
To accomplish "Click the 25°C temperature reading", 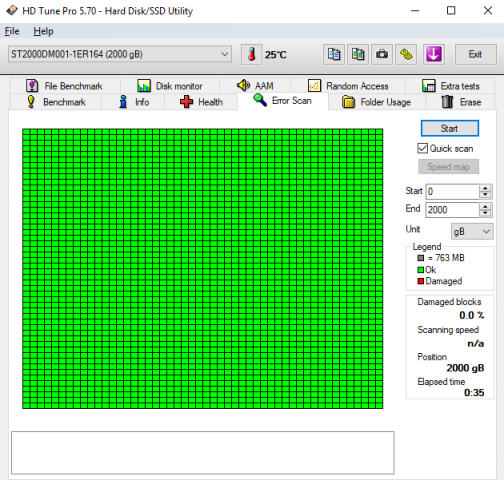I will point(276,55).
